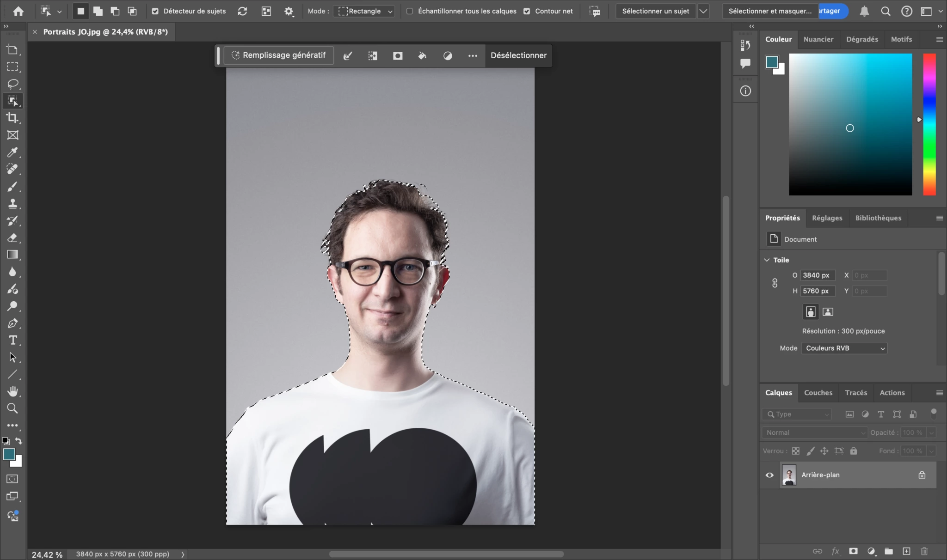The width and height of the screenshot is (947, 560).
Task: Switch to the Nuancier tab
Action: (x=818, y=39)
